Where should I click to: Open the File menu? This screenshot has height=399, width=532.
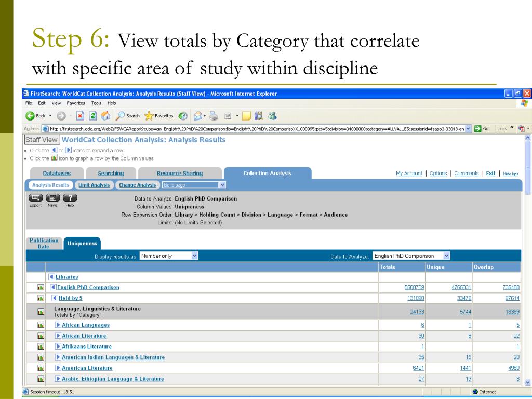coord(29,103)
